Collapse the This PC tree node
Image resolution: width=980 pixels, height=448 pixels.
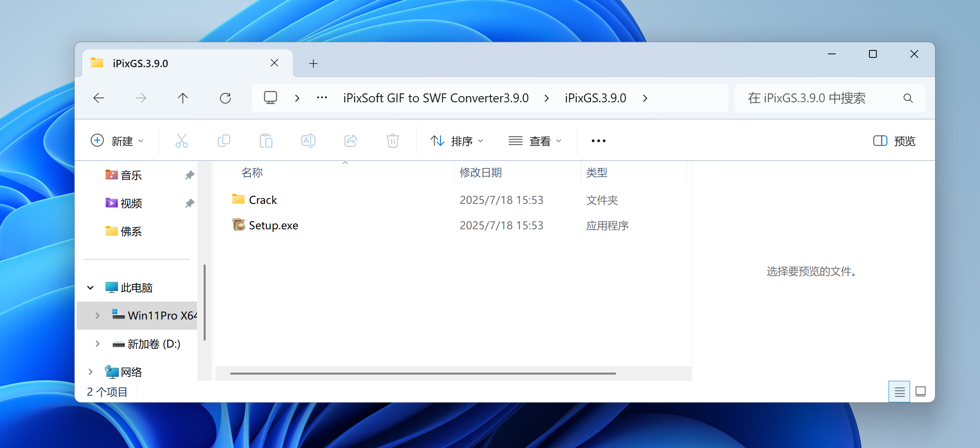tap(90, 288)
